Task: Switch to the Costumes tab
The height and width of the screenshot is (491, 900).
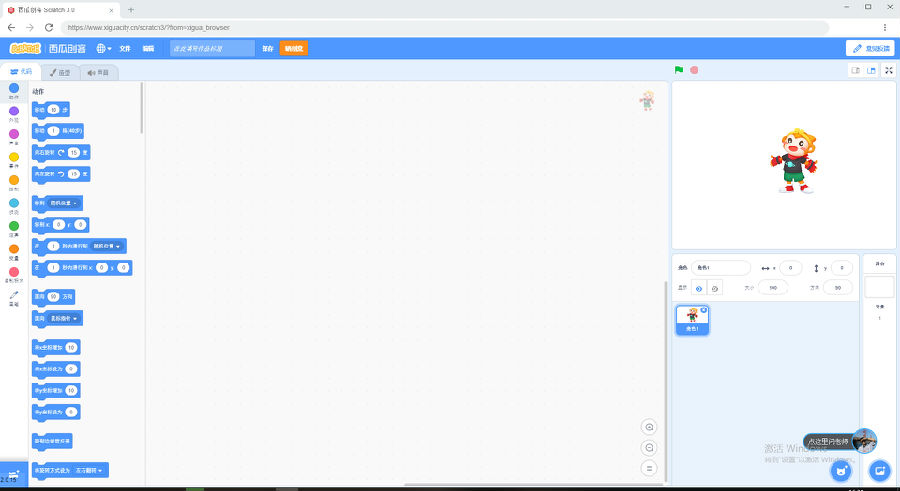Action: 60,72
